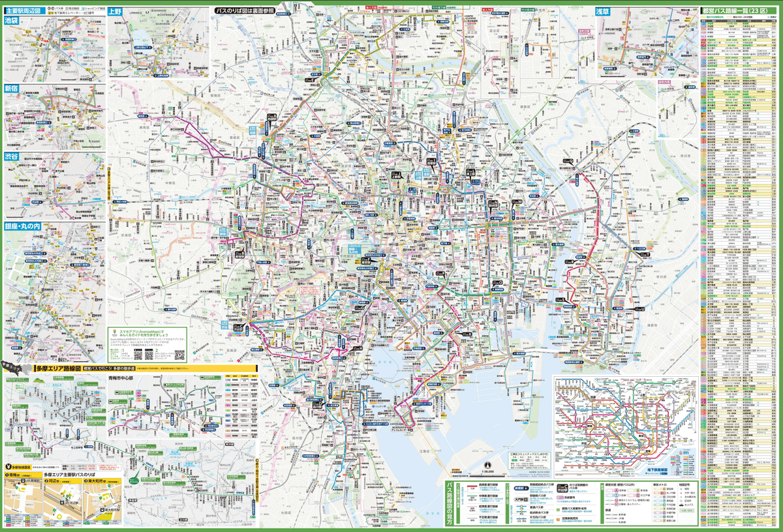Click the 地下鉄路線図 caption label
783x532 pixels.
tap(656, 469)
